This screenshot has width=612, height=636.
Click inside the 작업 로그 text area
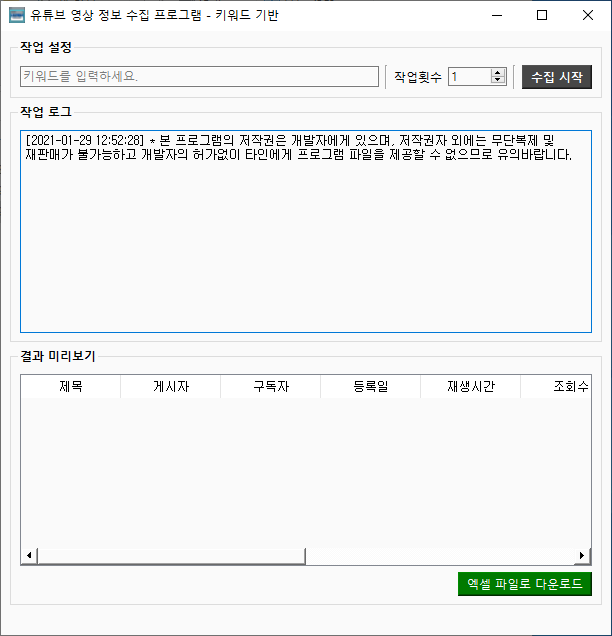306,231
